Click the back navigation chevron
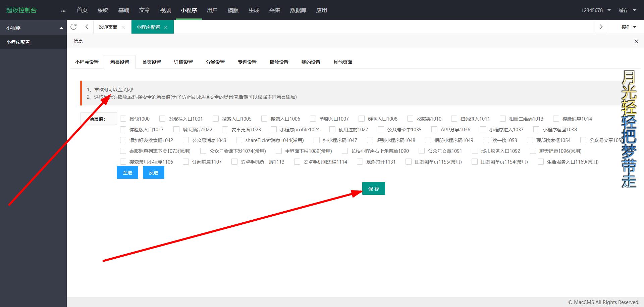This screenshot has width=644, height=307. coord(87,27)
